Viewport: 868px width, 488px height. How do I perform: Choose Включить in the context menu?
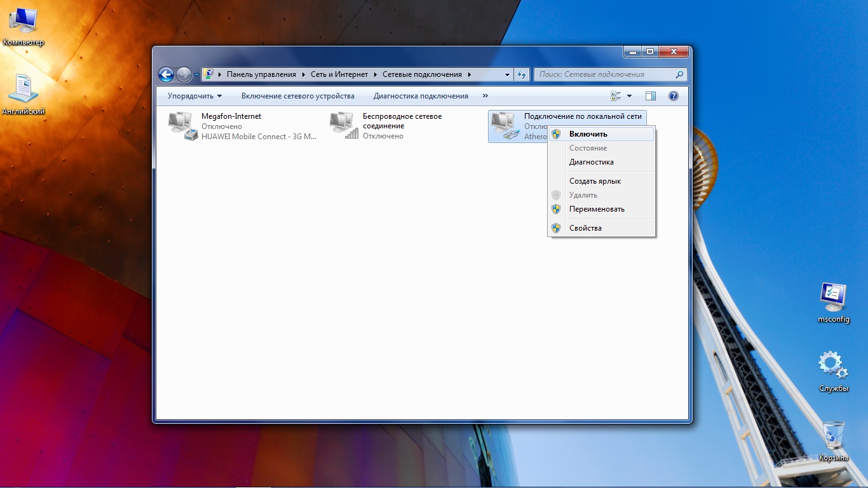[588, 134]
